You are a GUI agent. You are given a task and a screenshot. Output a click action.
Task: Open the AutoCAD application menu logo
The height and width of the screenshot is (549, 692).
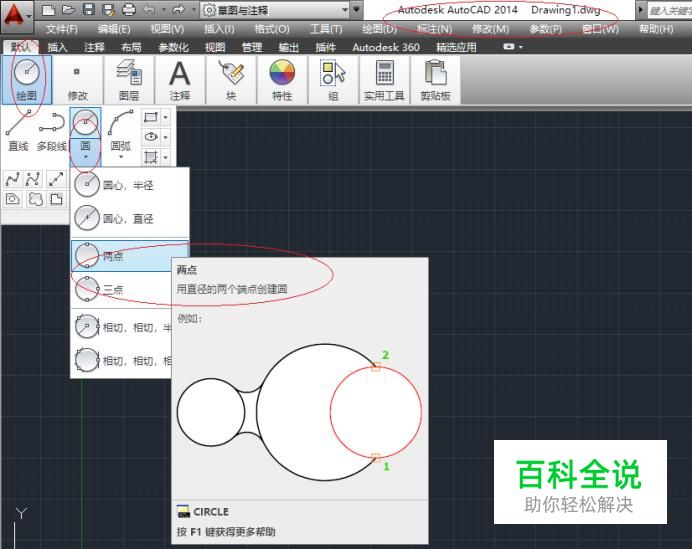tap(16, 16)
